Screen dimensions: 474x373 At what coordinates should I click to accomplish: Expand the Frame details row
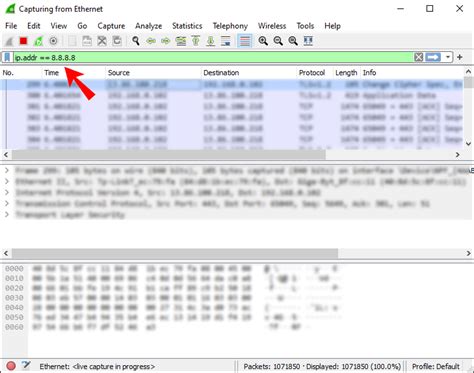point(7,171)
